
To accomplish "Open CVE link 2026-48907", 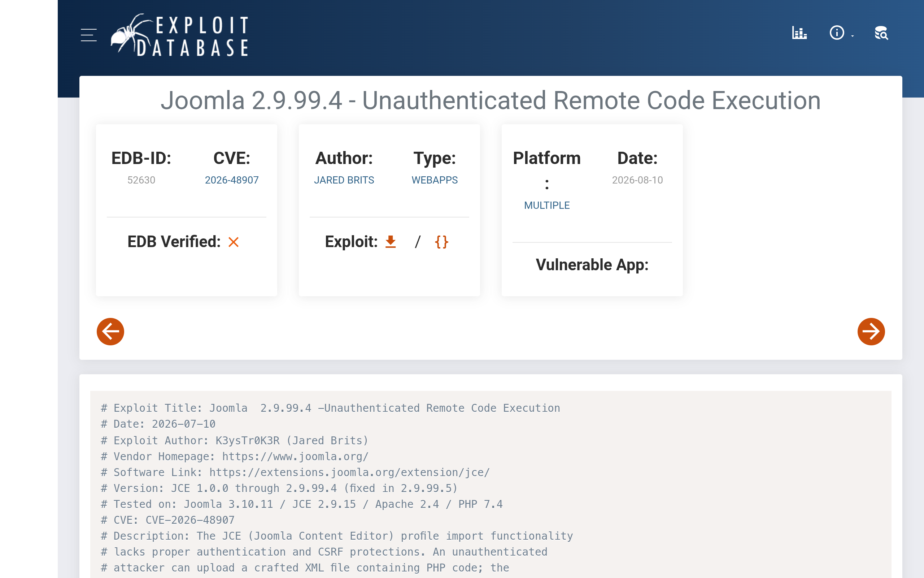I will click(x=232, y=180).
